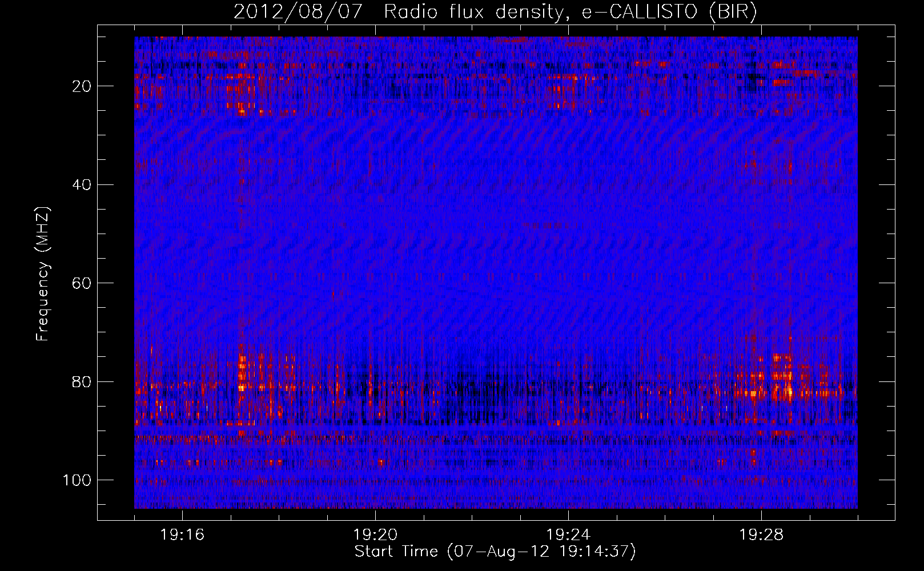Click the 19:20 time tick label
This screenshot has width=924, height=571.
375,535
